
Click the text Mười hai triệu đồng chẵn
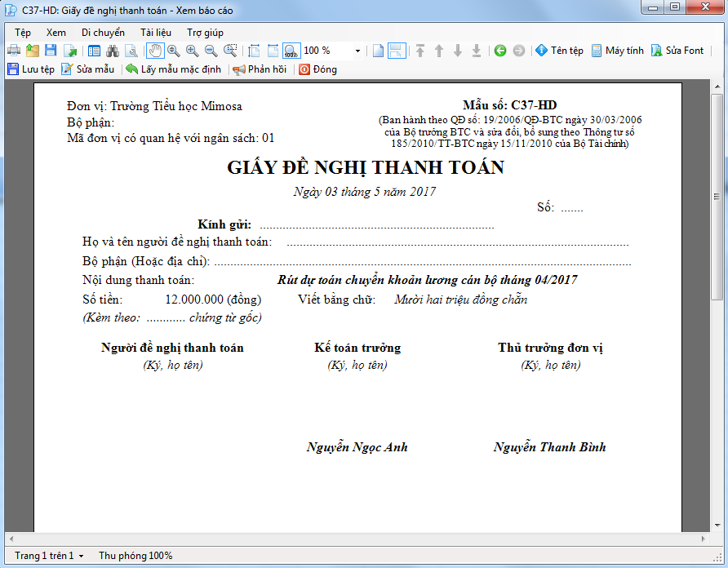point(461,300)
